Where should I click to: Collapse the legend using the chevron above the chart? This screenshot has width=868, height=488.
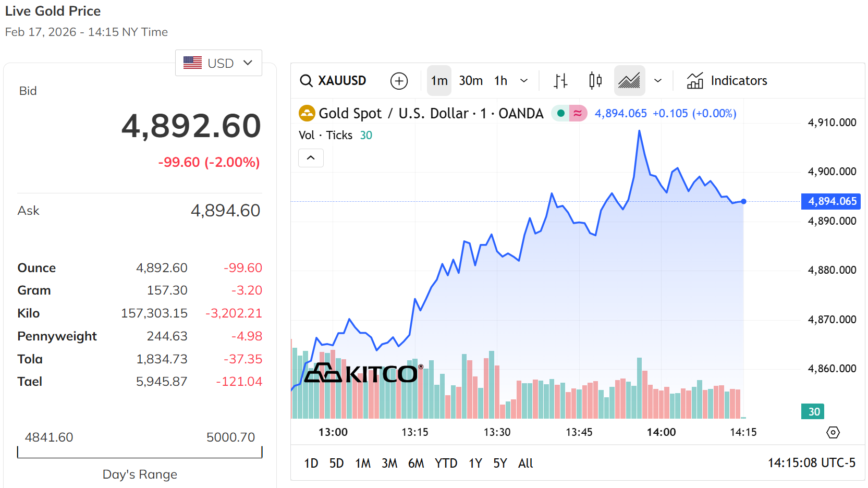pyautogui.click(x=311, y=157)
